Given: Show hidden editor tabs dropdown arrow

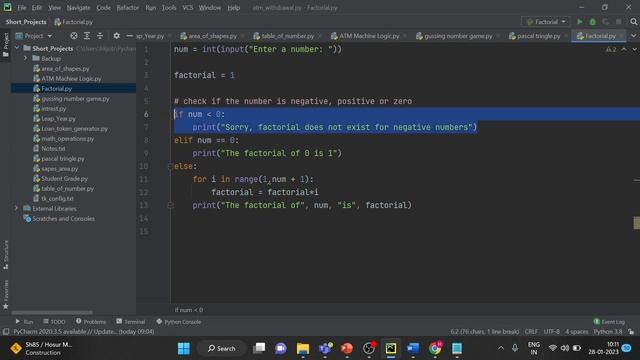Looking at the screenshot, I should coord(634,36).
